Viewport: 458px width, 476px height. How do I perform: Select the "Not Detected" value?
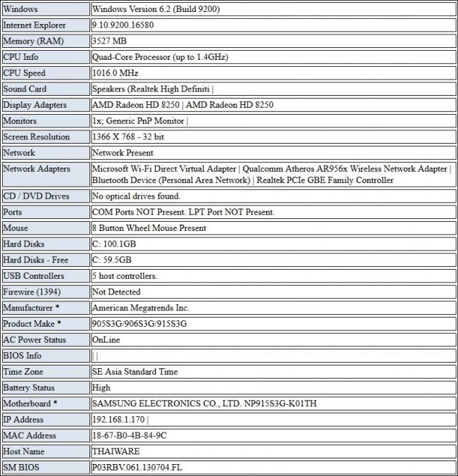116,292
